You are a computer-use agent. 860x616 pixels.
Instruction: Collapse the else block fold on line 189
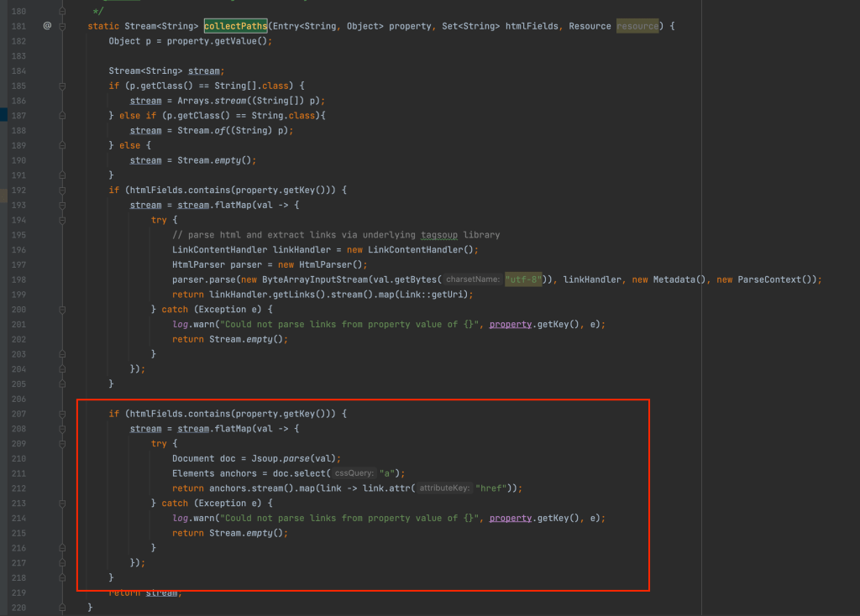coord(62,145)
